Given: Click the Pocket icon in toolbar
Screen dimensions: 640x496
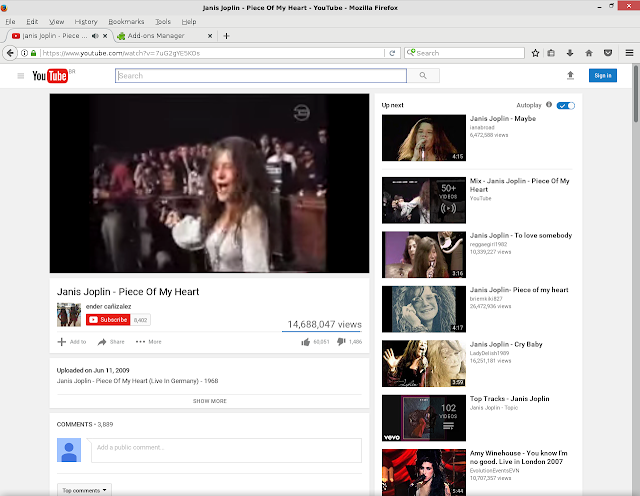Looking at the screenshot, I should [x=608, y=53].
